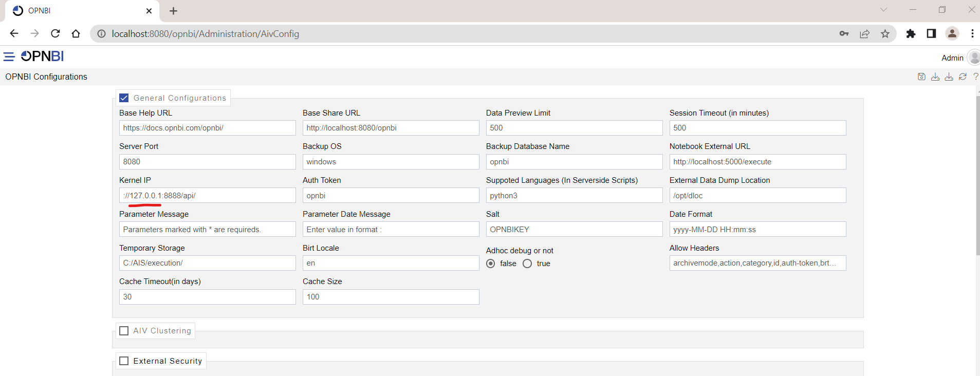Viewport: 980px width, 376px height.
Task: Click the Temporary Storage field
Action: pyautogui.click(x=208, y=263)
